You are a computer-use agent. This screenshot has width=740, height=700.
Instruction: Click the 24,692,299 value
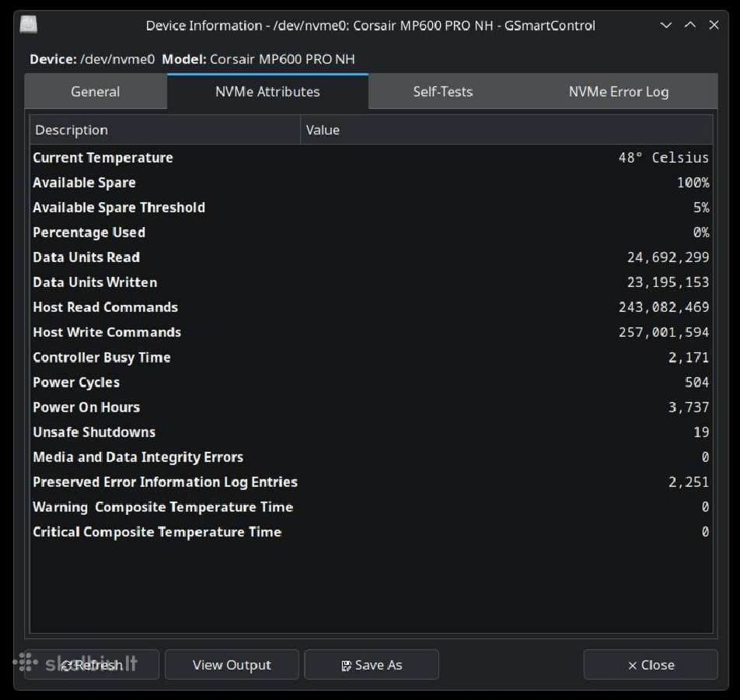coord(668,257)
